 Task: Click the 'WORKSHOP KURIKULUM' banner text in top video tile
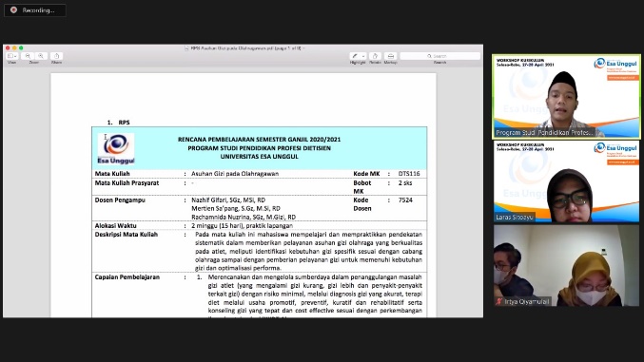click(520, 61)
